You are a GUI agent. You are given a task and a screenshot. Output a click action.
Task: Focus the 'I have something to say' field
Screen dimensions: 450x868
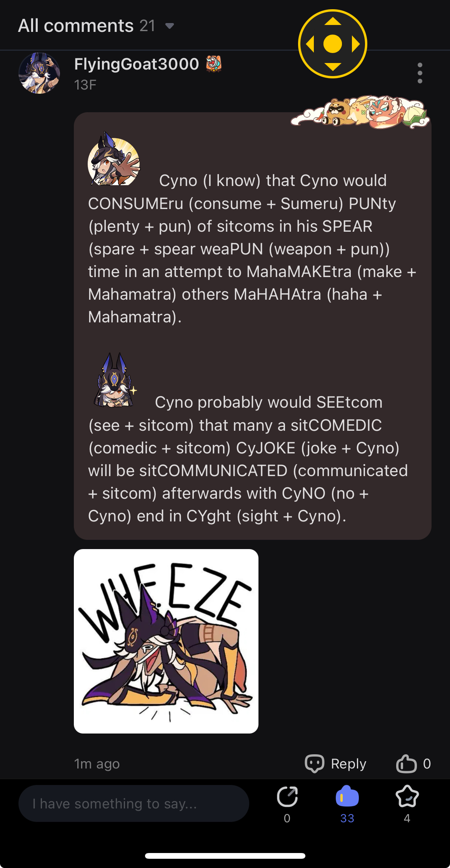click(133, 803)
